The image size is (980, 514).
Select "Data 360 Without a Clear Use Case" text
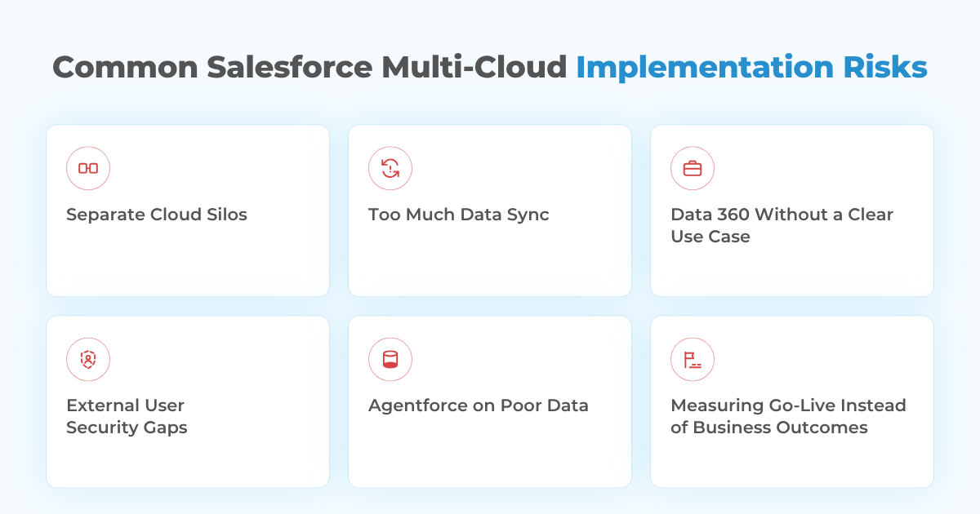coord(782,225)
